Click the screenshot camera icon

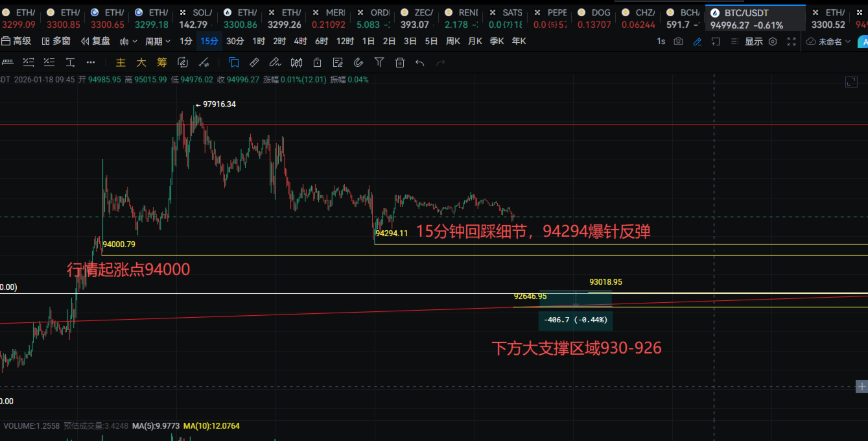tap(678, 41)
